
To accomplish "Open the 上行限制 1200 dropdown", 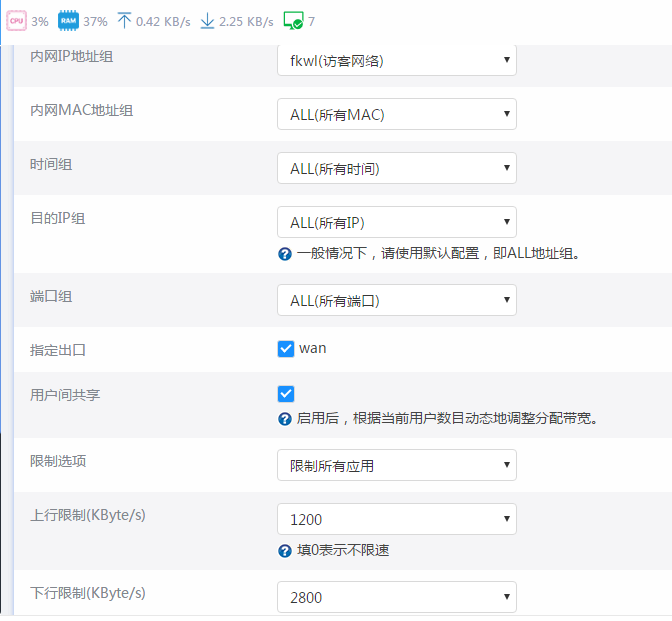I will point(397,519).
